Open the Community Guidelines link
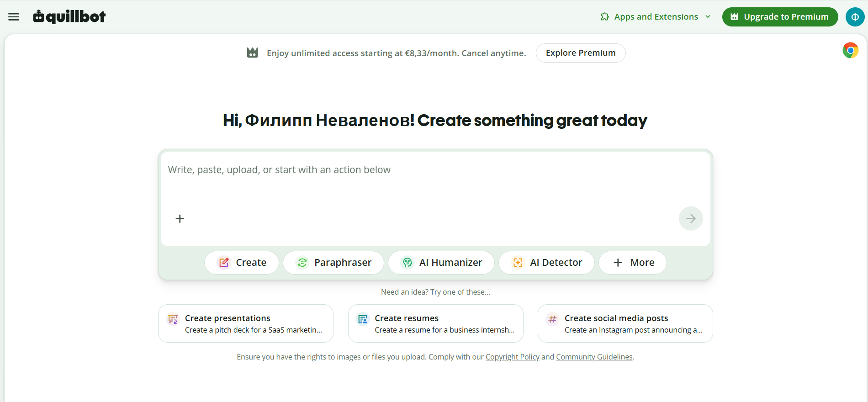The width and height of the screenshot is (868, 402). click(594, 357)
